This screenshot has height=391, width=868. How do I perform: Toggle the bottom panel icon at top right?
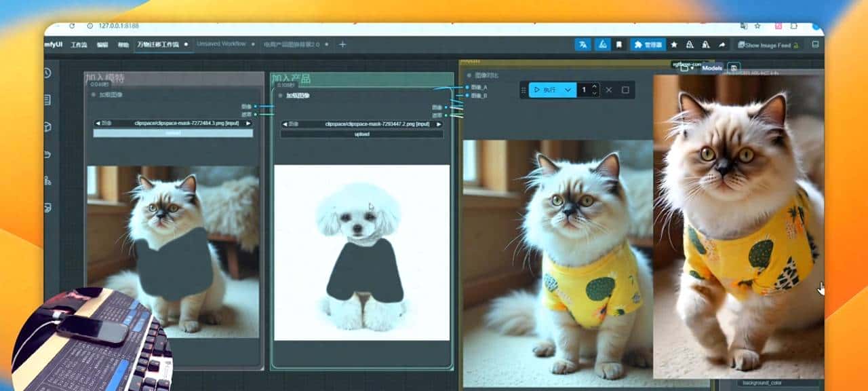(x=815, y=45)
